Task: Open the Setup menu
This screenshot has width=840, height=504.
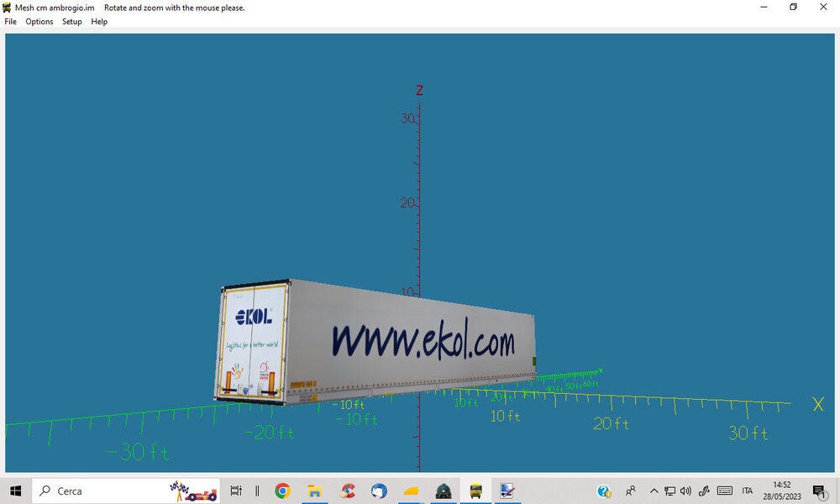Action: click(71, 22)
